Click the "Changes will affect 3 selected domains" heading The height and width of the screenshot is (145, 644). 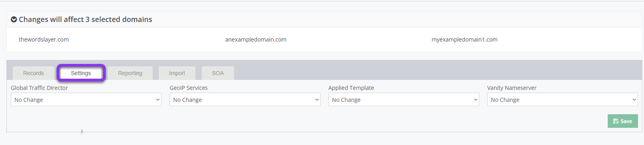[x=85, y=20]
